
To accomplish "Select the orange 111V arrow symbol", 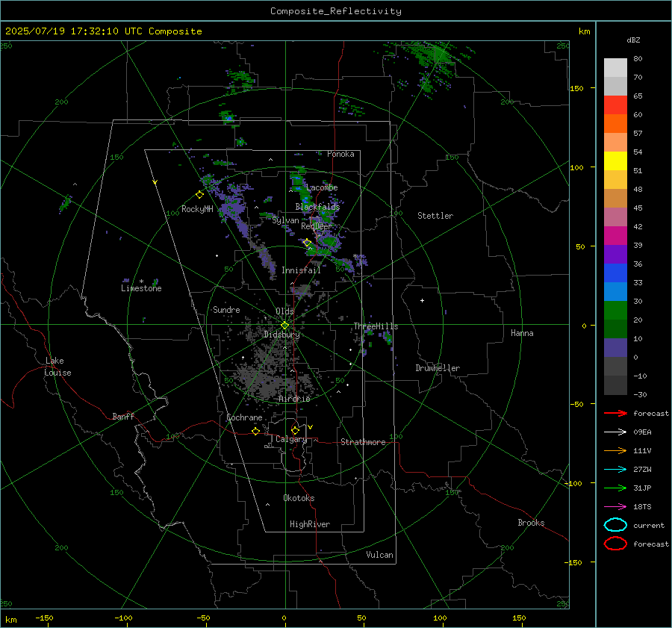I will (x=615, y=450).
